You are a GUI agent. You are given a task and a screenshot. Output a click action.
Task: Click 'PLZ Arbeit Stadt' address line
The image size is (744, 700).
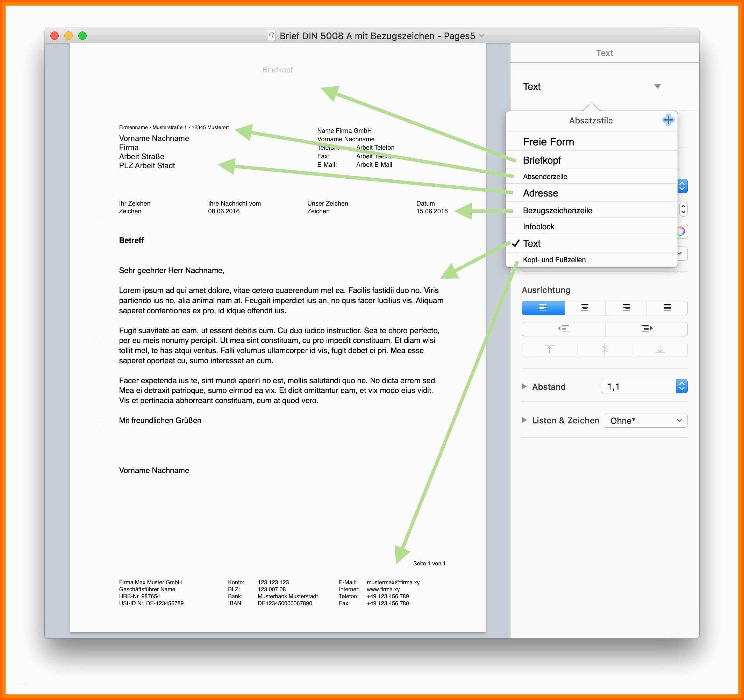(x=147, y=165)
